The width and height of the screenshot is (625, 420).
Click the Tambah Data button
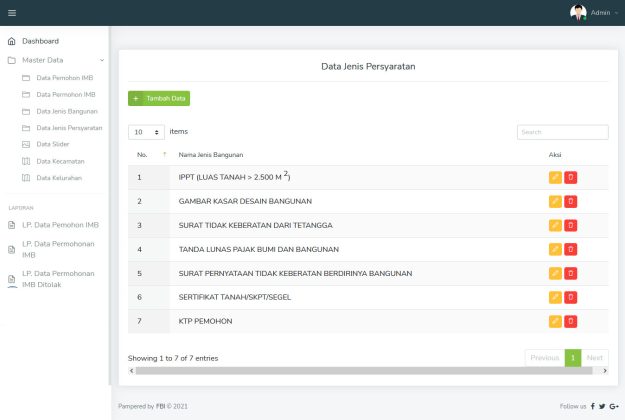[158, 98]
